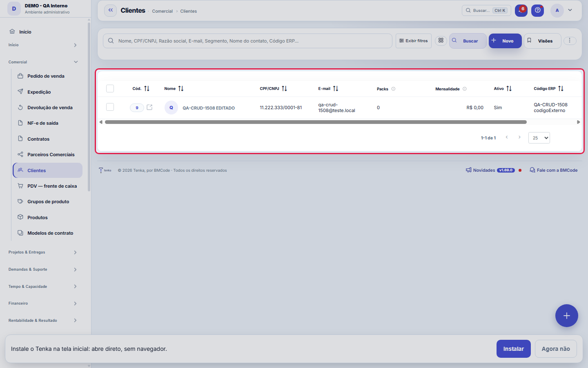Click the floating plus action button

tap(566, 316)
